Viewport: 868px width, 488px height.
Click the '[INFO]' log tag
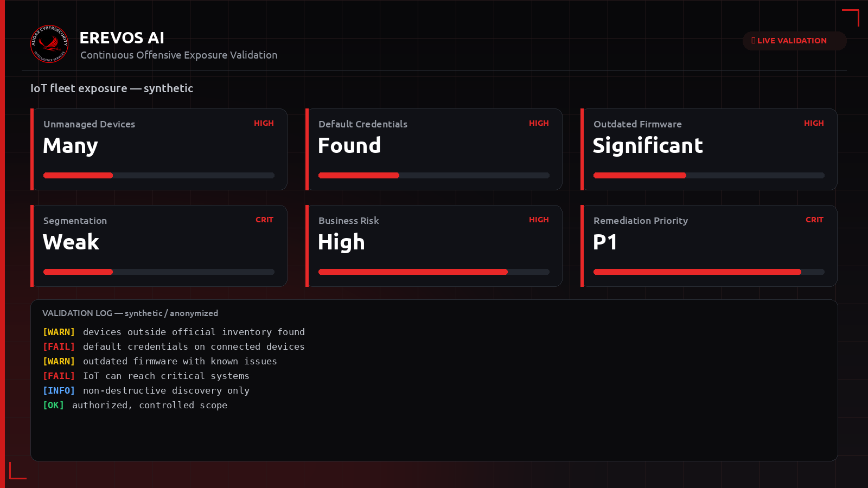click(59, 390)
